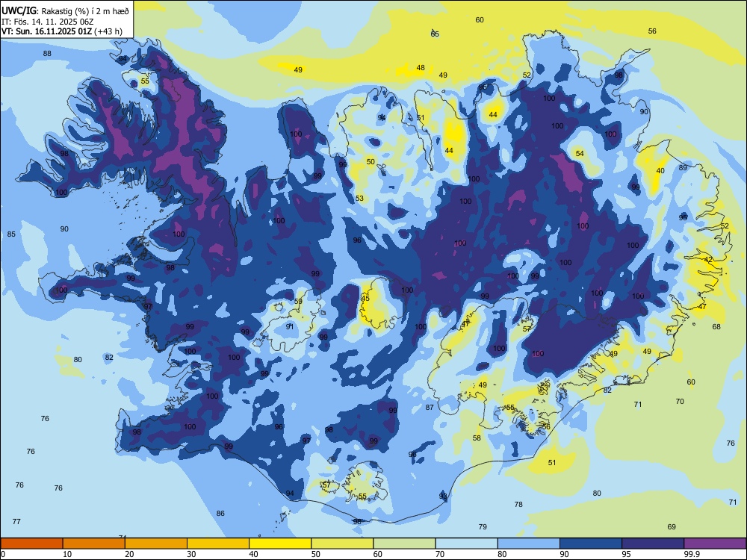747x560 pixels.
Task: Click the dark orange 0–10 legend swatch
Action: pyautogui.click(x=31, y=544)
